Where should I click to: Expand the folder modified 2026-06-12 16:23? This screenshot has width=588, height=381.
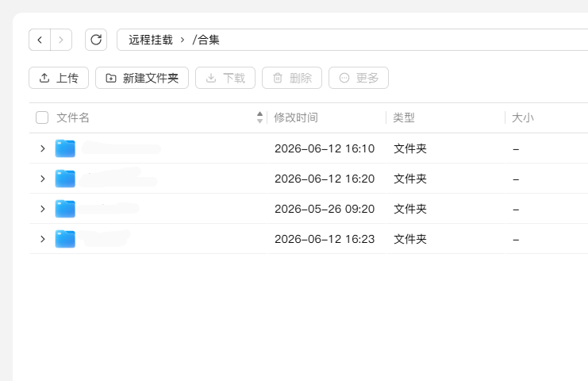pos(43,239)
